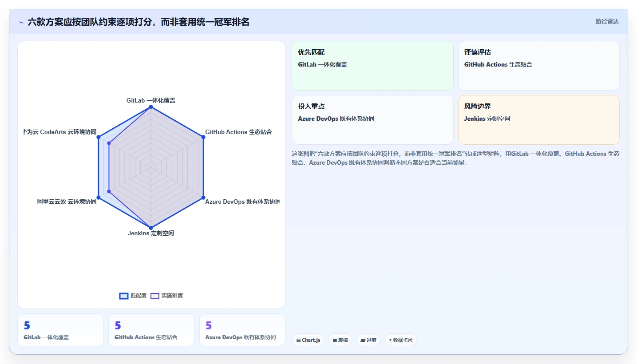637x364 pixels.
Task: Select the 进度 chip
Action: click(x=368, y=340)
